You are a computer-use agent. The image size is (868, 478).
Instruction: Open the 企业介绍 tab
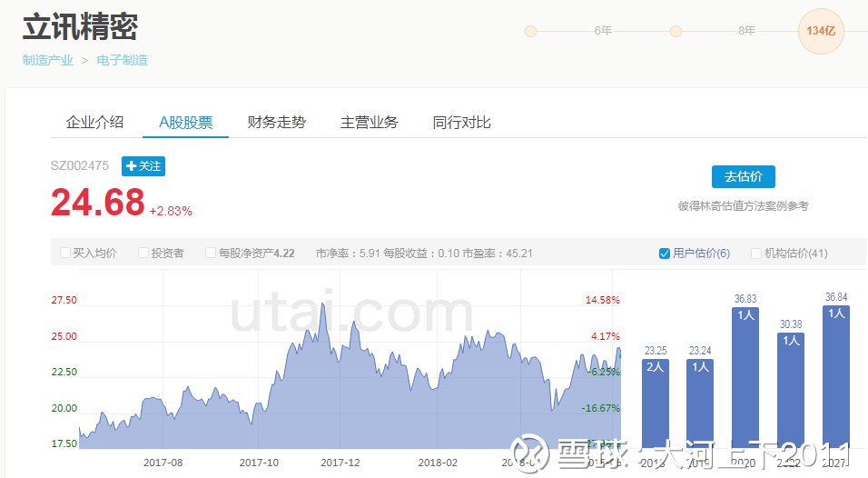coord(94,123)
